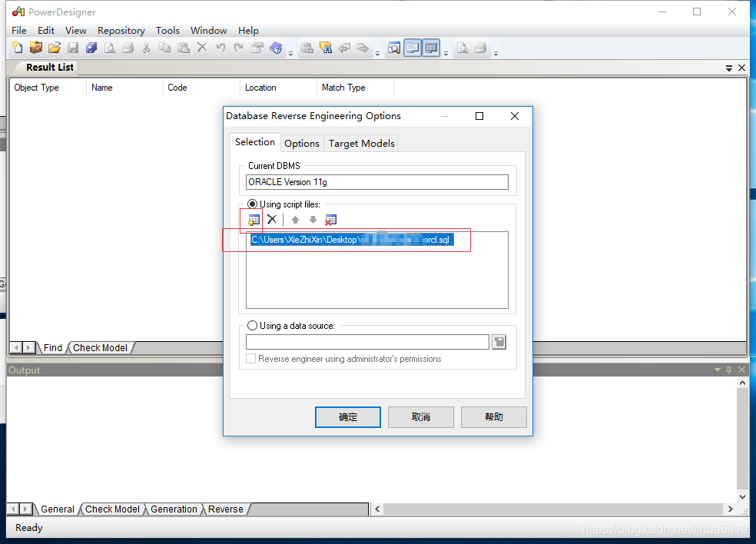Screen dimensions: 756x544
Task: Open the data source browser dropdown button
Action: tap(499, 341)
